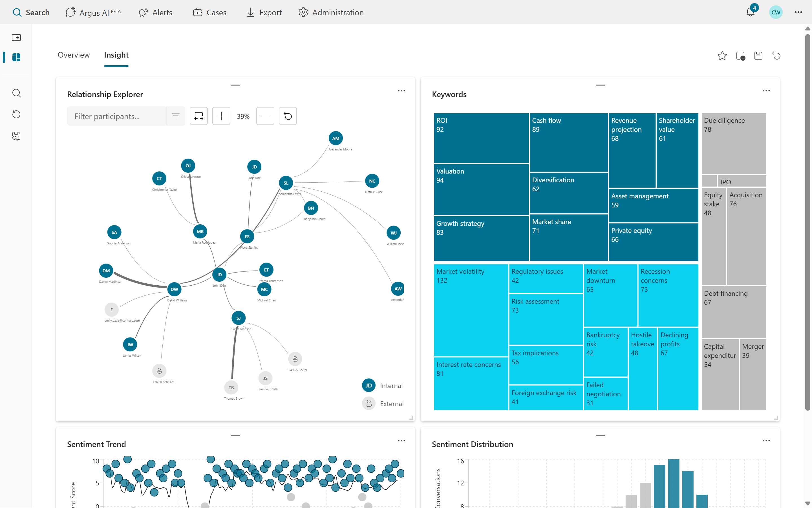Click the Relationship Explorer drag handle
Viewport: 812px width, 508px height.
(235, 85)
